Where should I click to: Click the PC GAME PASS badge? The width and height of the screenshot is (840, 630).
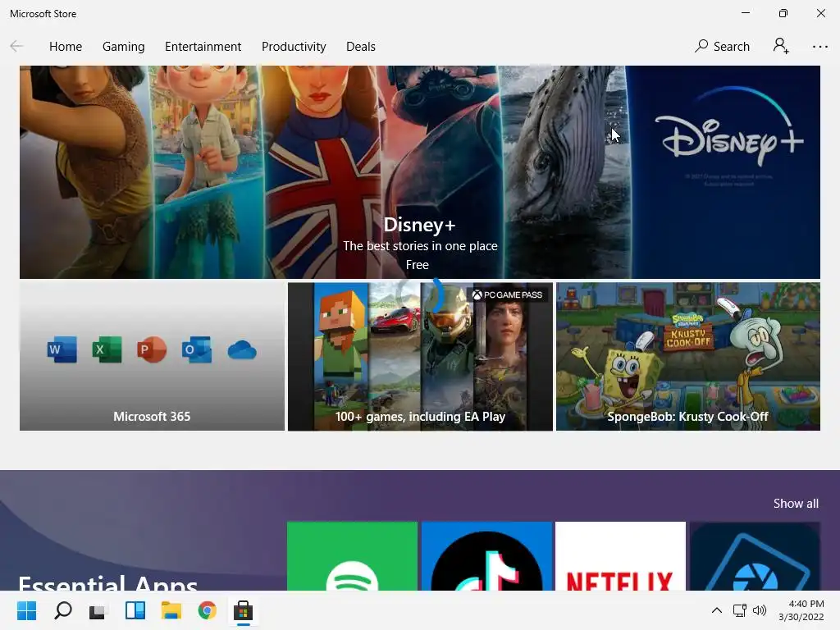(507, 294)
